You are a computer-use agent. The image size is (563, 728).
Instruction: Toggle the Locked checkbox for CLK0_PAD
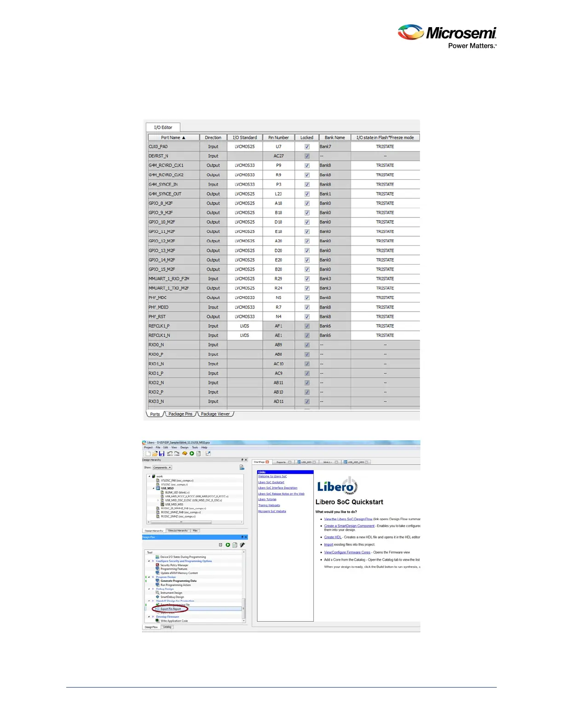pos(307,147)
